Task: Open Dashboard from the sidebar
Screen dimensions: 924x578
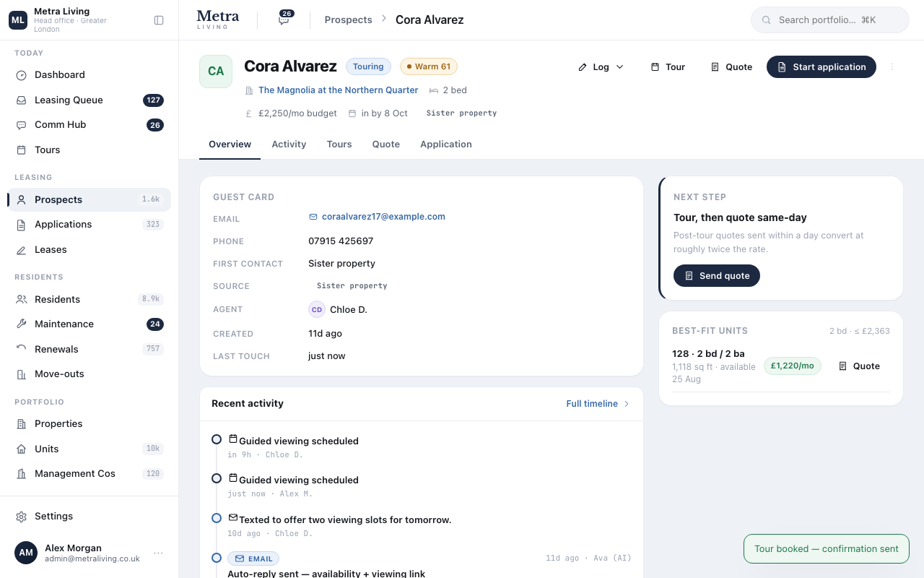Action: click(x=89, y=75)
